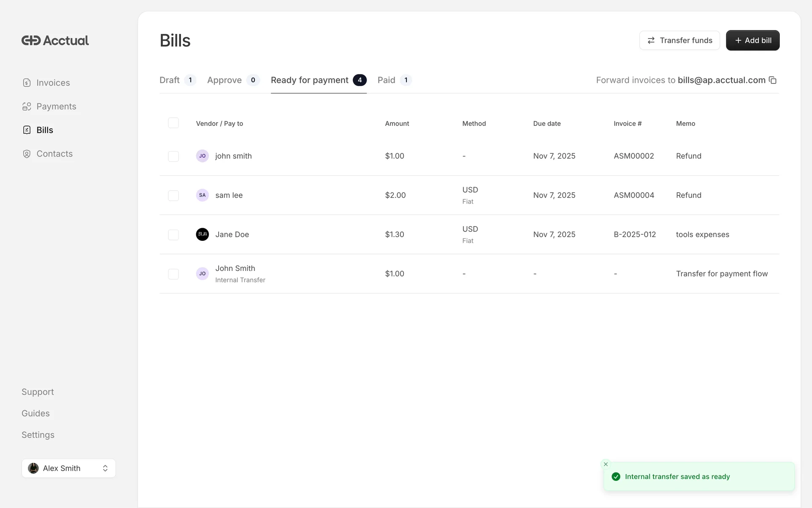Image resolution: width=812 pixels, height=508 pixels.
Task: Open the Paid tab
Action: click(x=387, y=80)
